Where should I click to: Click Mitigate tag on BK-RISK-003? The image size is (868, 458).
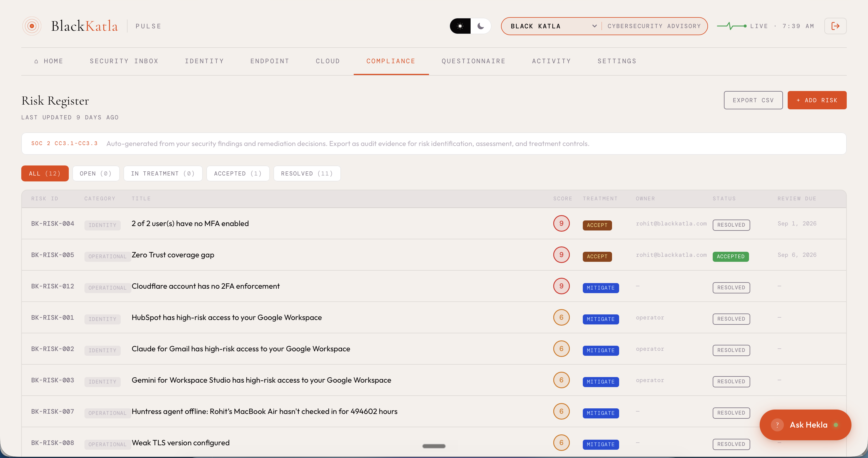point(601,382)
